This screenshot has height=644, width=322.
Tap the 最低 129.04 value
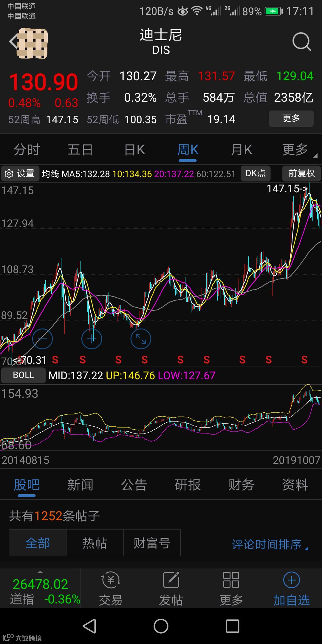pyautogui.click(x=278, y=76)
